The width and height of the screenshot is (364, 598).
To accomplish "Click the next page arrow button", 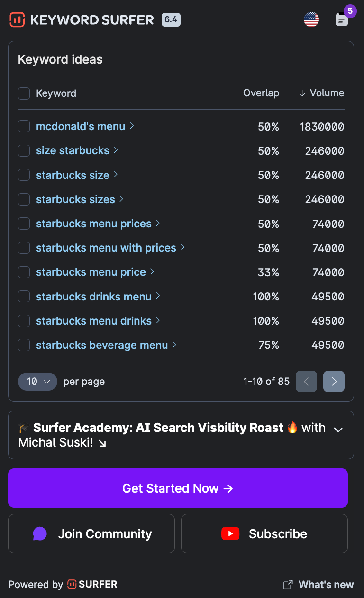I will 334,382.
